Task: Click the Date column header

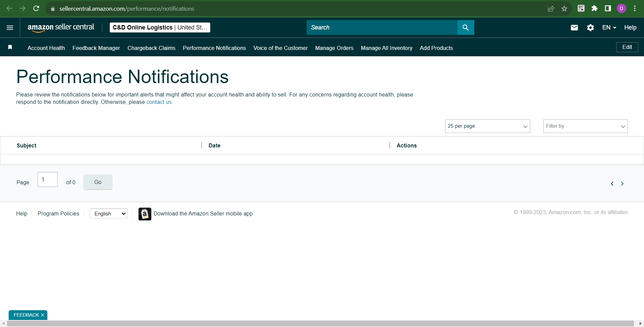Action: coord(214,145)
